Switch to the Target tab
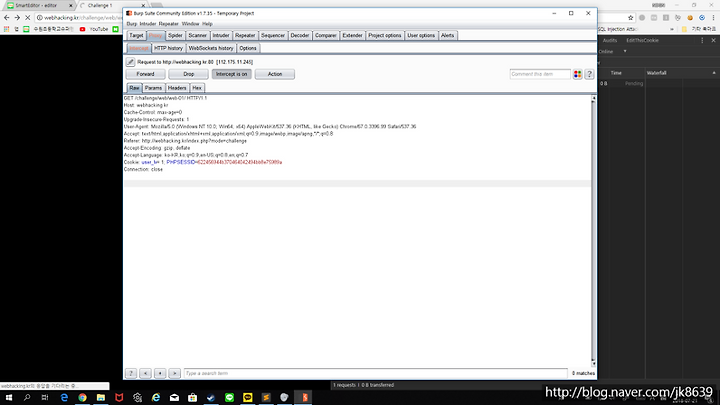720x405 pixels. pos(136,35)
